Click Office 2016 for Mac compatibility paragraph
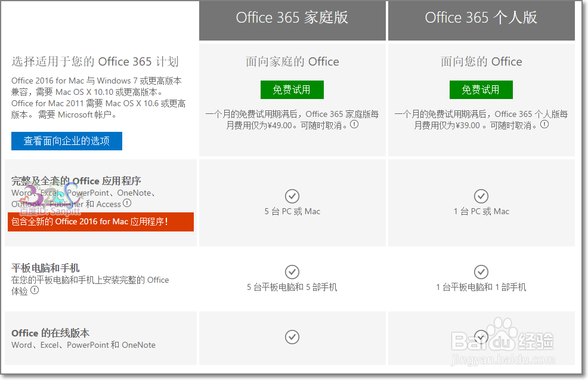588x380 pixels. click(98, 97)
